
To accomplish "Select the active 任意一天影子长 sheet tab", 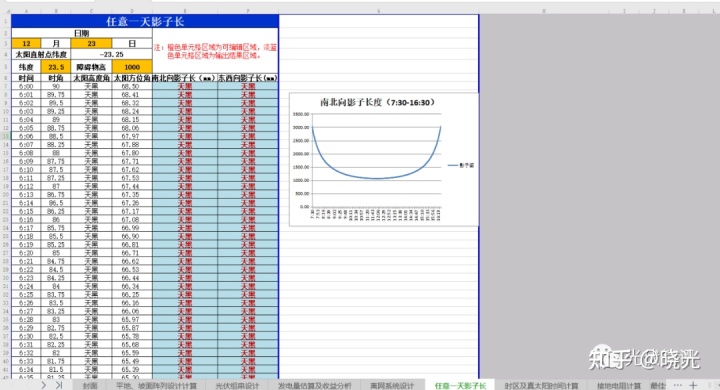I will [460, 385].
